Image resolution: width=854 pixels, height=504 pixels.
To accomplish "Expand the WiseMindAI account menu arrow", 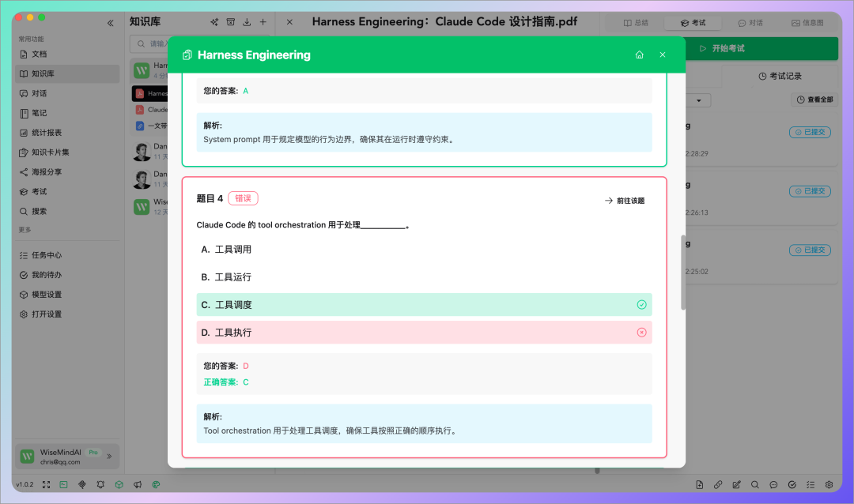I will (x=109, y=456).
